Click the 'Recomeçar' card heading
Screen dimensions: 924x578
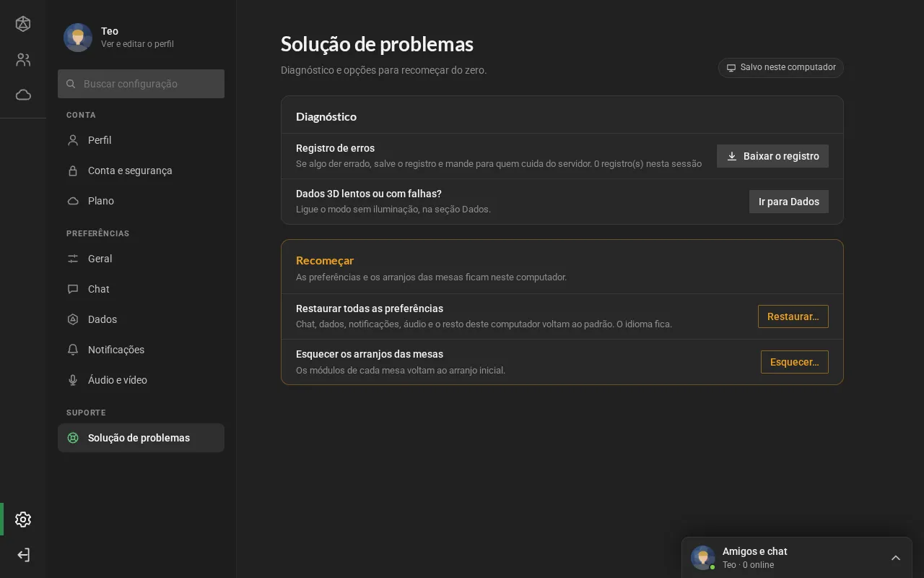click(x=325, y=260)
